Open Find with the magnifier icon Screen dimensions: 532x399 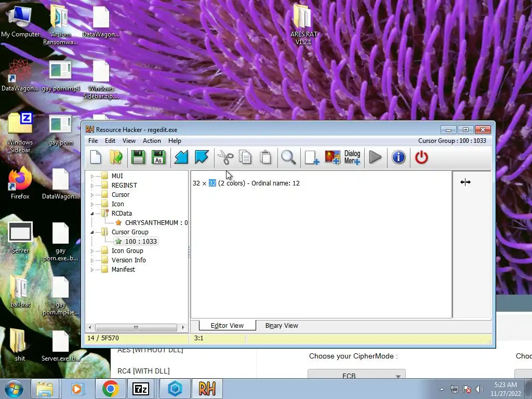click(x=288, y=157)
